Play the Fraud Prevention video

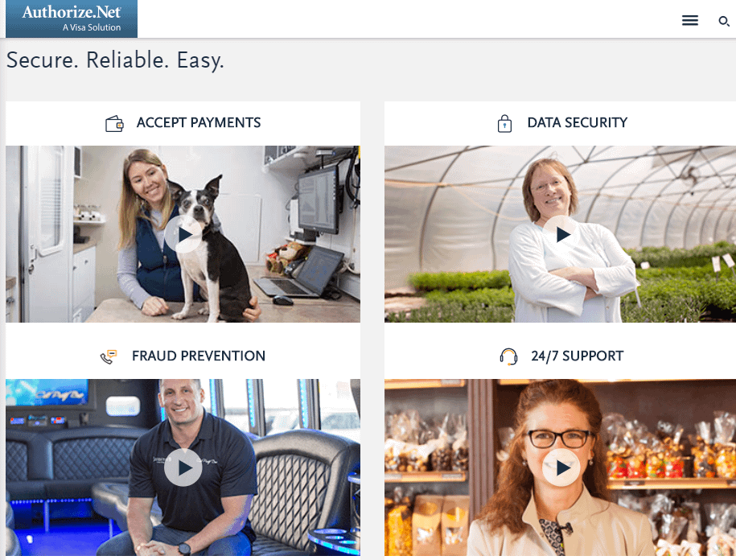pos(183,467)
